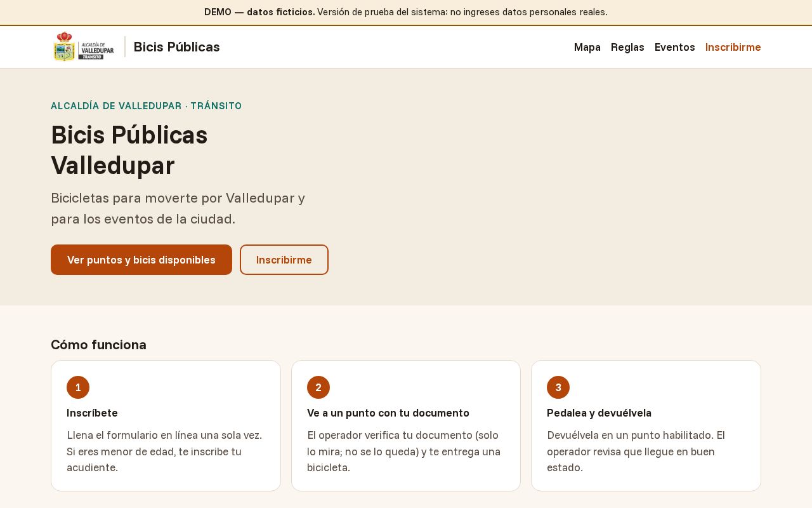
Task: Click the DEMO datos ficticios banner text
Action: pos(406,12)
